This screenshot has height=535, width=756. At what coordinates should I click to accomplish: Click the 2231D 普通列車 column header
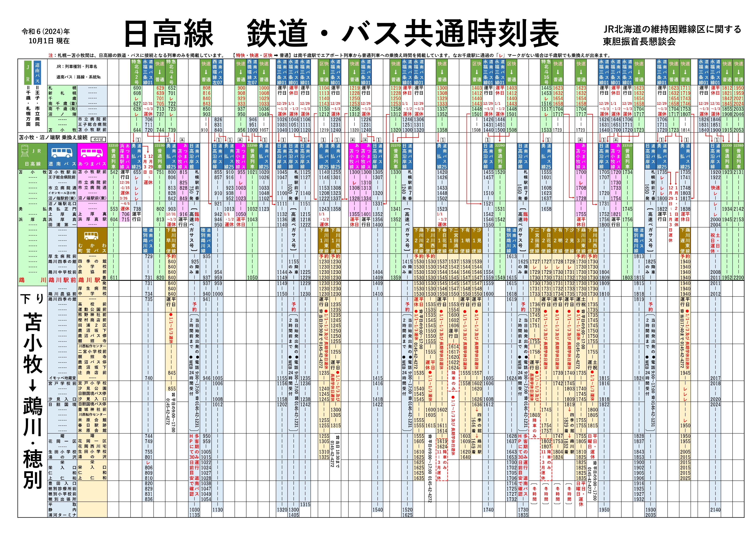coord(627,156)
